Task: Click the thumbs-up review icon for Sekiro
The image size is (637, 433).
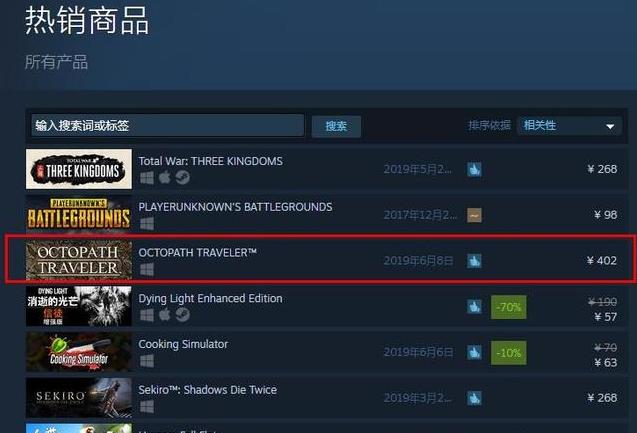Action: tap(474, 398)
